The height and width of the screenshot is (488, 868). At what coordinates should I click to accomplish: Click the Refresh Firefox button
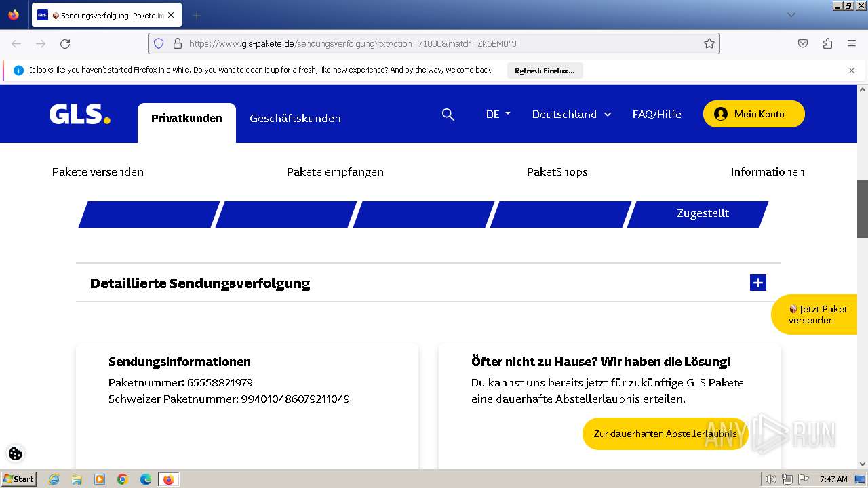[x=545, y=70]
